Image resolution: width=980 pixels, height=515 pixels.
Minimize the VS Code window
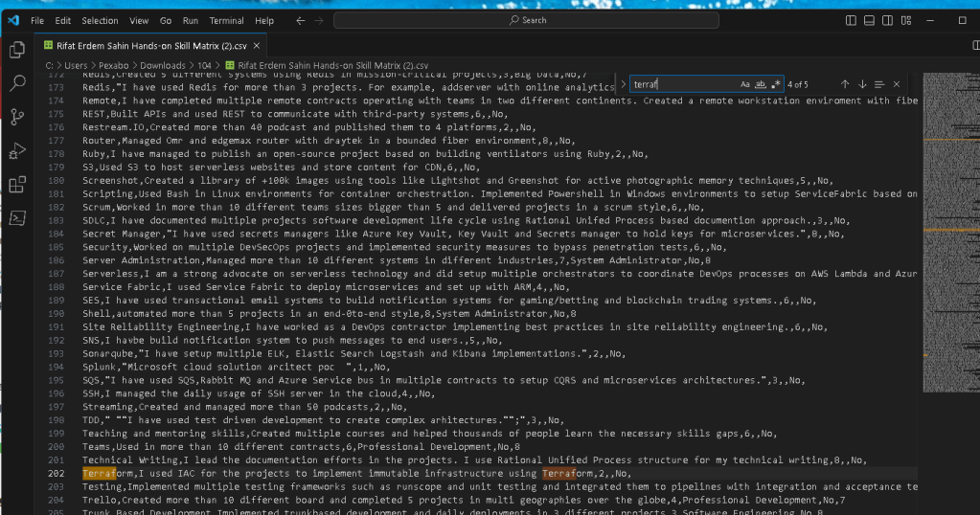tap(930, 21)
